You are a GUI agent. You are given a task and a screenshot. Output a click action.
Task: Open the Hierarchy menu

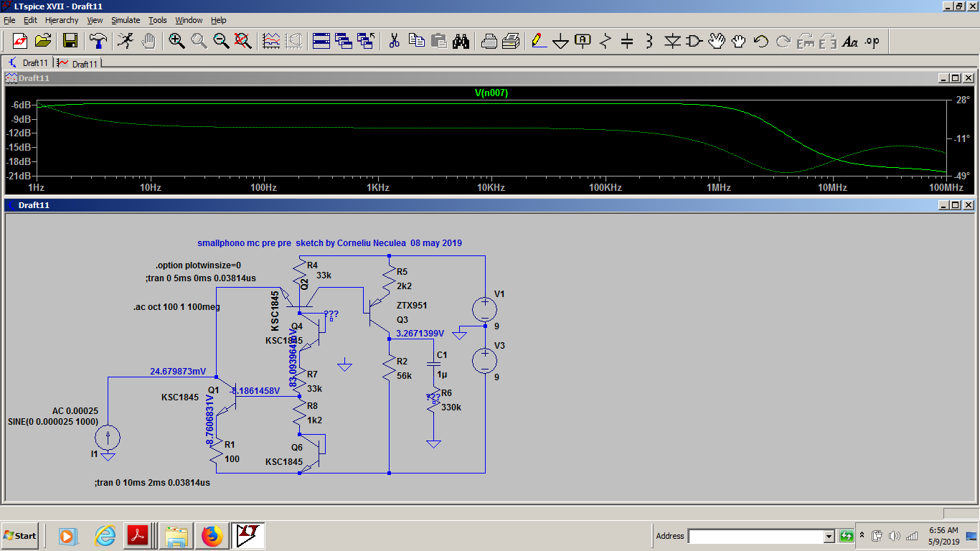[x=62, y=20]
